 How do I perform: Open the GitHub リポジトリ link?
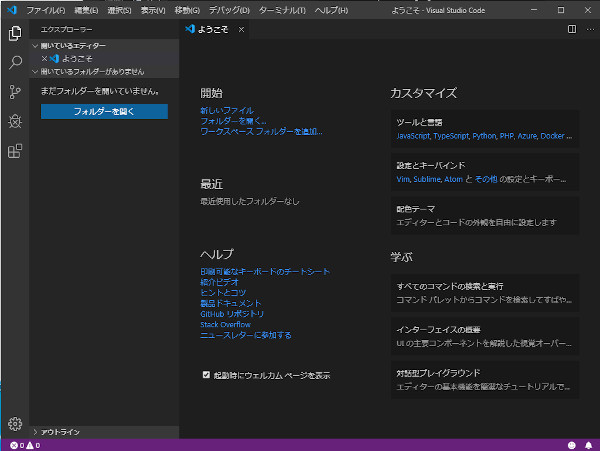232,314
